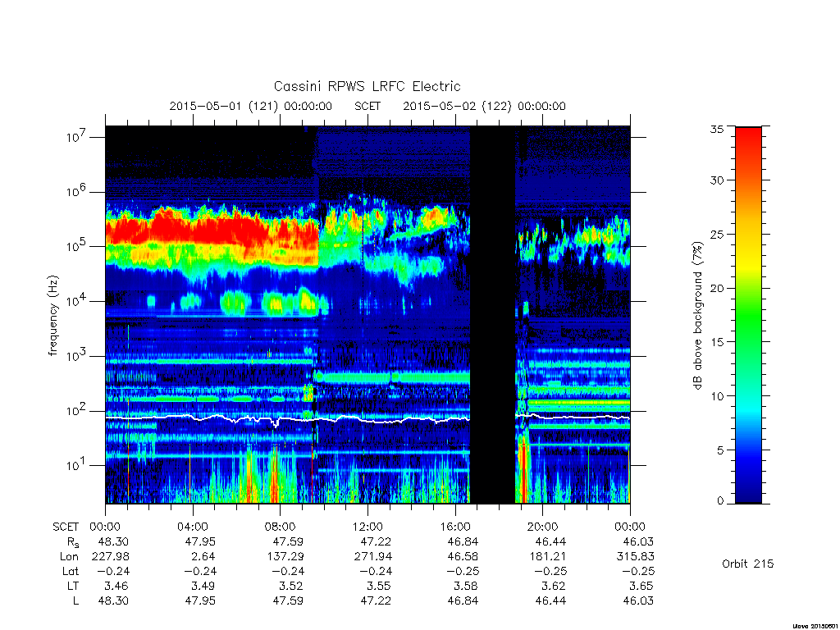Select the 35 dB label on the color scale
The height and width of the screenshot is (630, 840).
click(716, 130)
